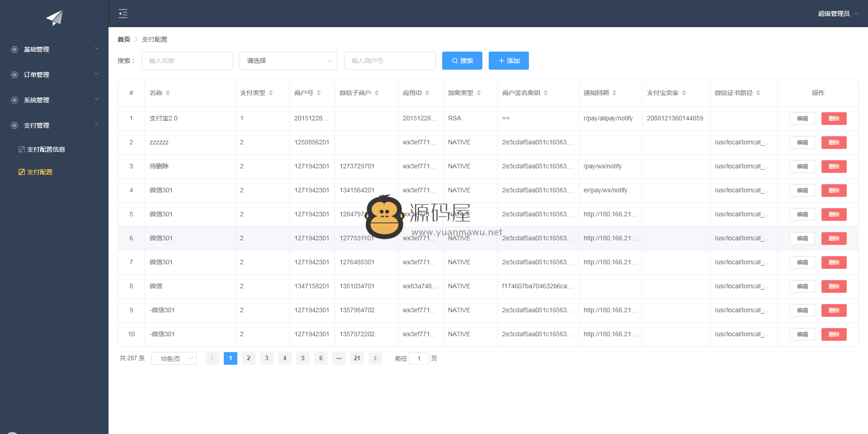
Task: Sort by 商户号 column sort icon
Action: pyautogui.click(x=319, y=93)
